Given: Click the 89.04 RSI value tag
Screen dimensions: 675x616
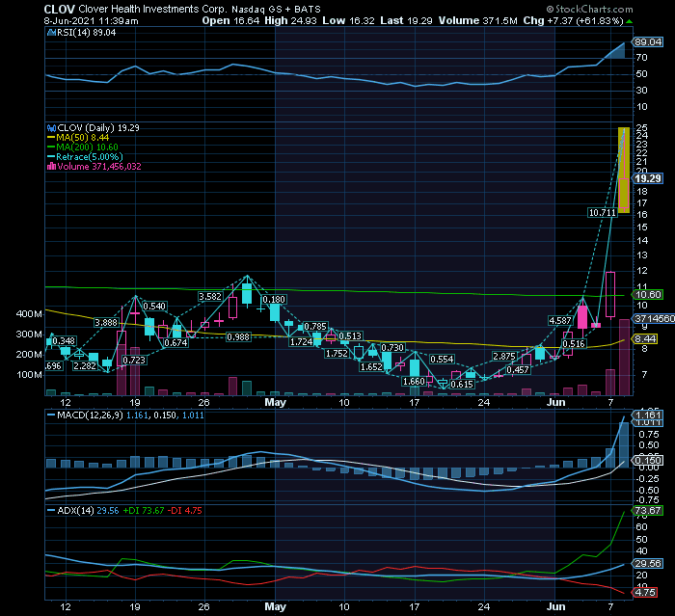Looking at the screenshot, I should pyautogui.click(x=648, y=41).
